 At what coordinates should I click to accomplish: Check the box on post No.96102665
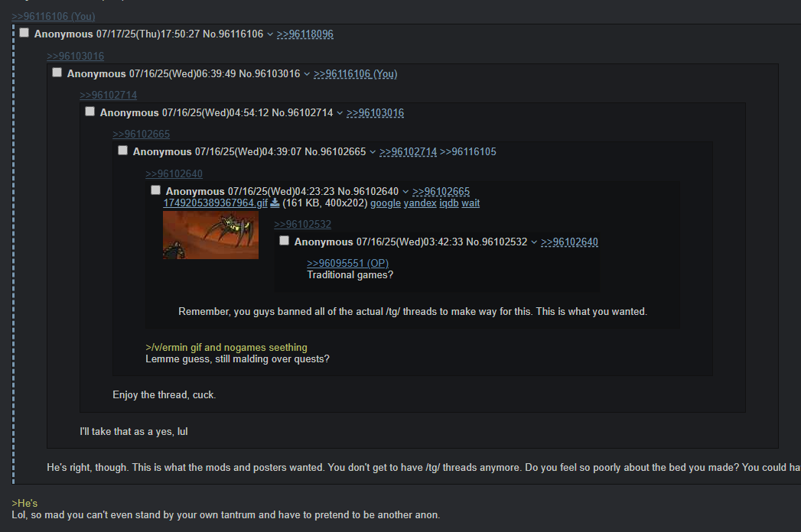122,151
